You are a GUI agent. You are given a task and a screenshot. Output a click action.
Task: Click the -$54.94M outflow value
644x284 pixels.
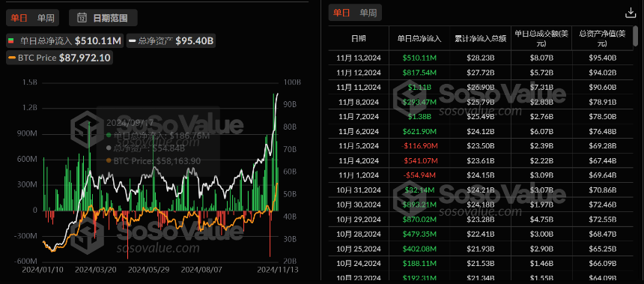pyautogui.click(x=419, y=175)
